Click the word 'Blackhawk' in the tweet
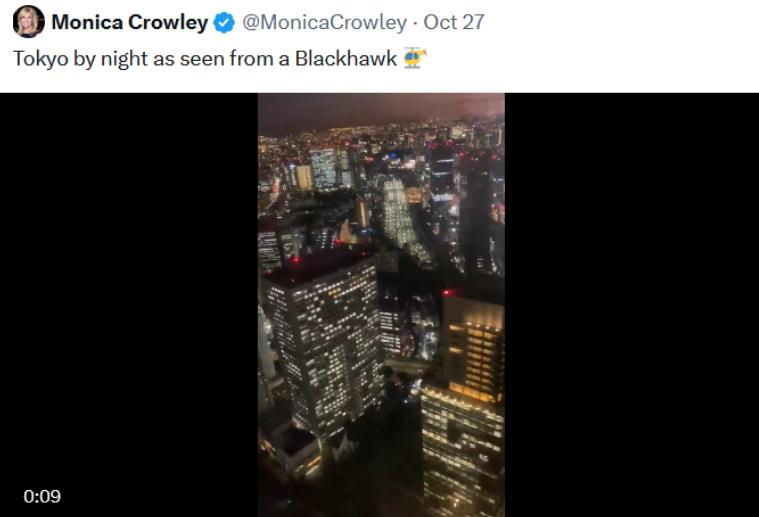759x517 pixels. point(346,59)
